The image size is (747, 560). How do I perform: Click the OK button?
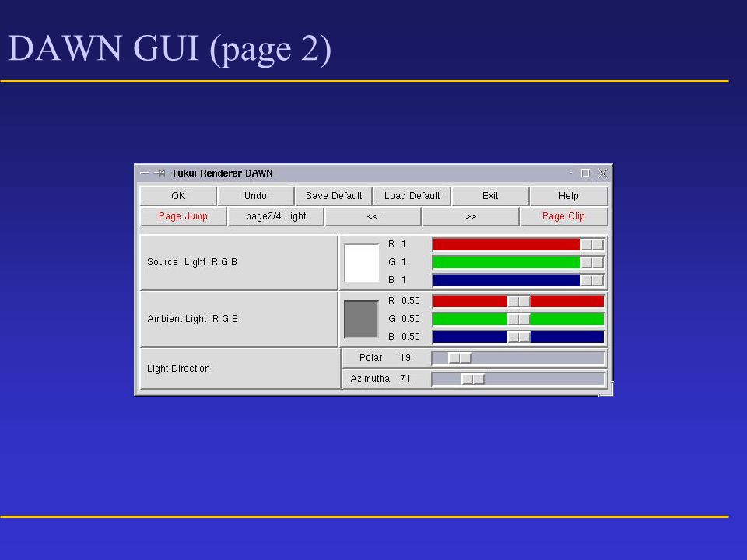[x=178, y=196]
